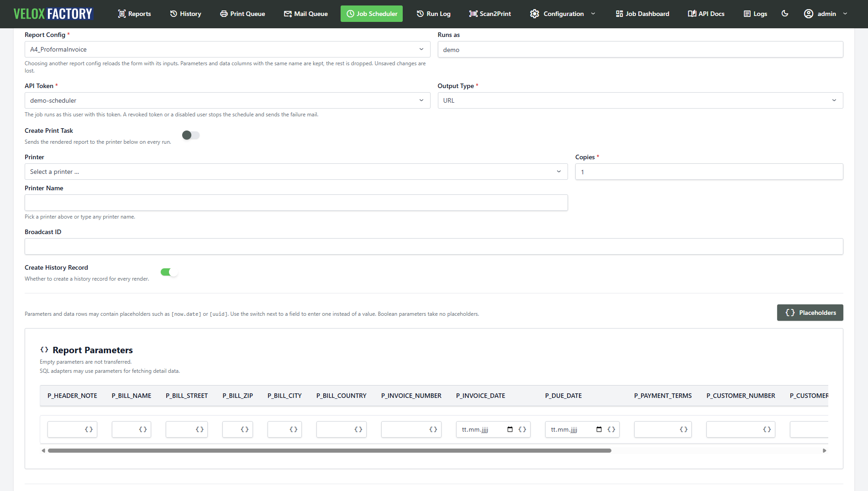
Task: Click the Job Scheduler button
Action: (372, 14)
